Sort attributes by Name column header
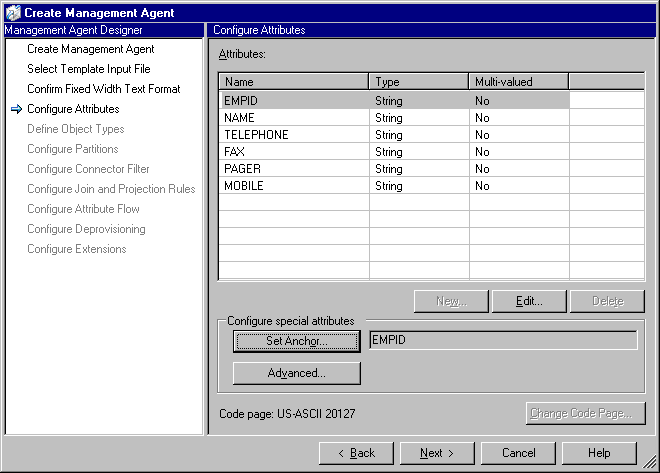This screenshot has height=473, width=660. [294, 82]
